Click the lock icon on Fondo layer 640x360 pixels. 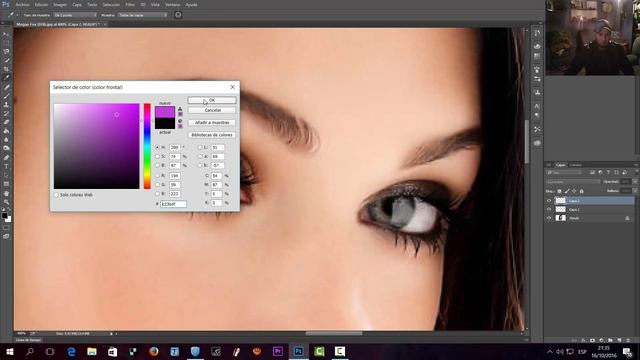627,218
